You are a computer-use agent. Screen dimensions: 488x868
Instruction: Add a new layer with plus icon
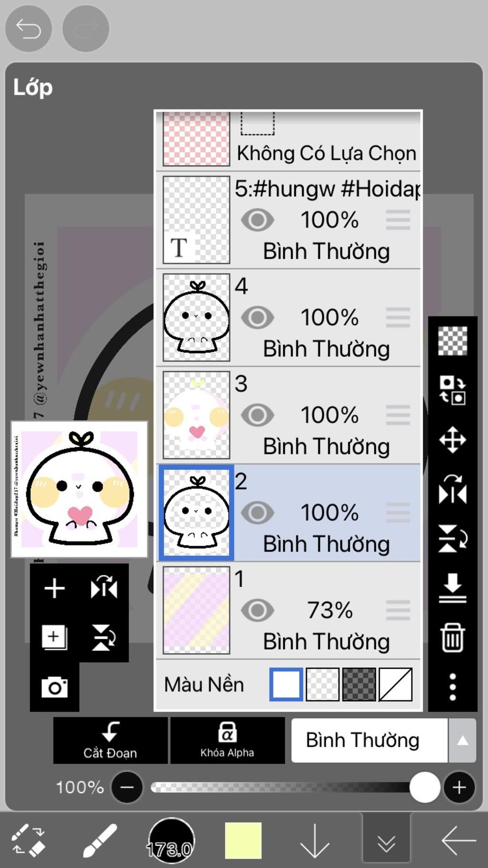point(54,588)
